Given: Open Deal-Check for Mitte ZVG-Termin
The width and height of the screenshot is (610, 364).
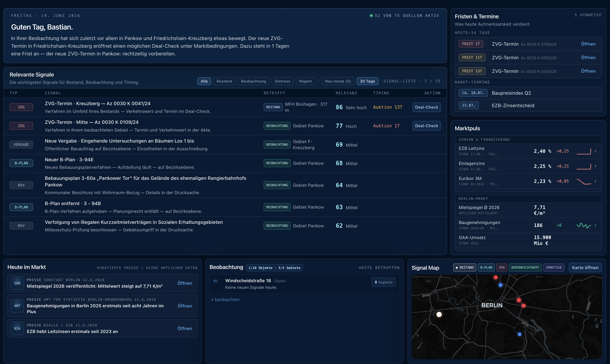Looking at the screenshot, I should point(426,126).
